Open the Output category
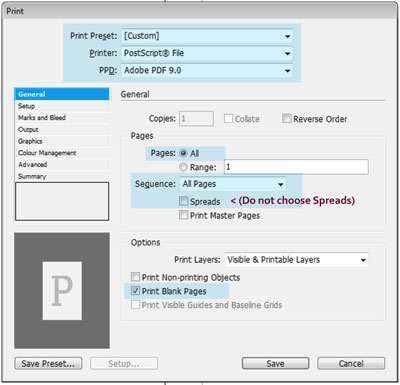400x385 pixels. tap(62, 129)
